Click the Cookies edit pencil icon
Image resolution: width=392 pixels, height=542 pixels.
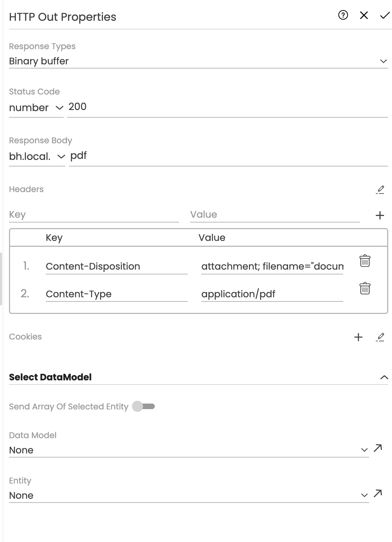click(380, 337)
